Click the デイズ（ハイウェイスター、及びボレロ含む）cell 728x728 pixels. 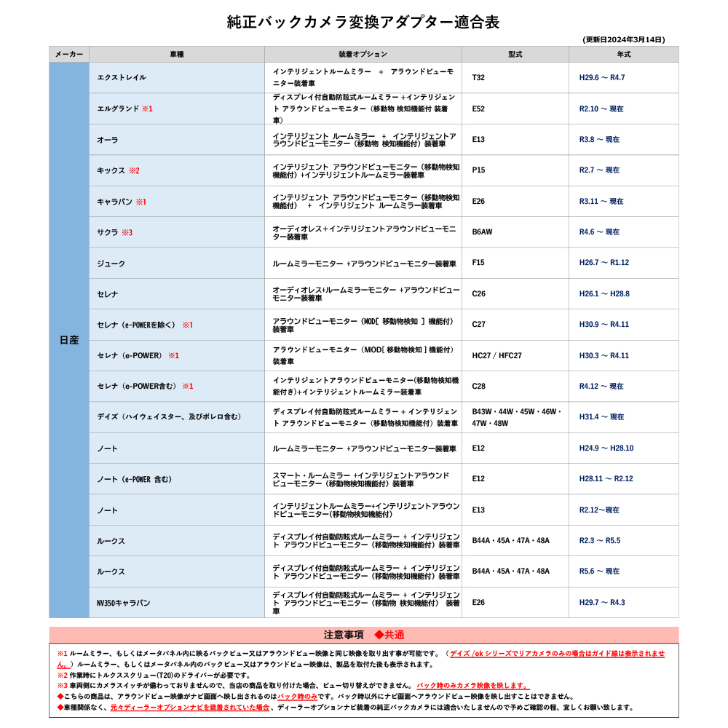(177, 417)
